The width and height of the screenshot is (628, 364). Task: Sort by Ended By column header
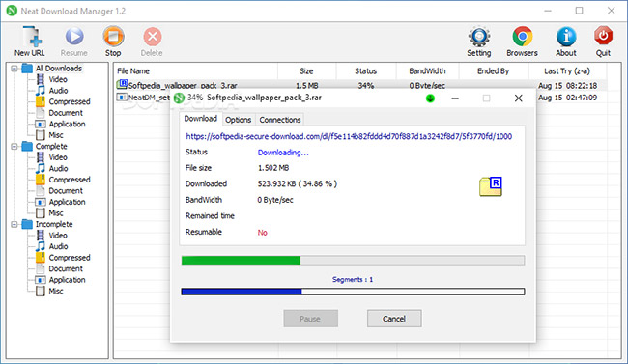coord(493,71)
